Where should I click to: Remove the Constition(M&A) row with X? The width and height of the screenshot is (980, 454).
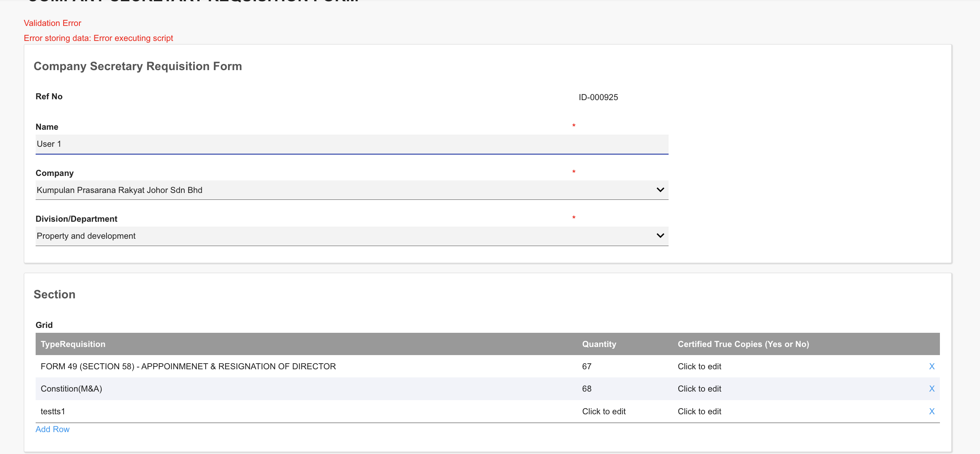point(931,389)
